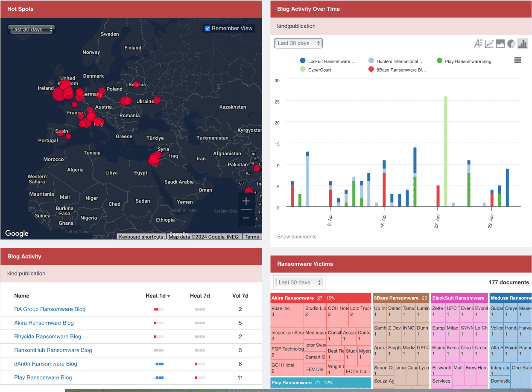Select the bar chart view icon
The width and height of the screenshot is (532, 392).
(523, 44)
